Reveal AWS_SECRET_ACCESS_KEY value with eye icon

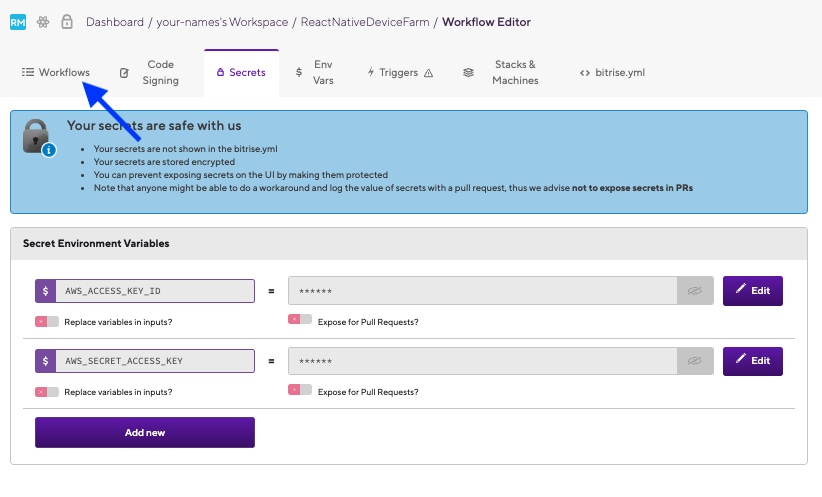(x=697, y=361)
